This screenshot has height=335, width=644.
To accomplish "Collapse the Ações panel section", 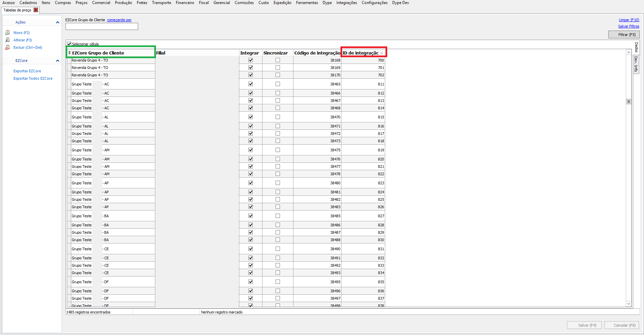I will (57, 22).
